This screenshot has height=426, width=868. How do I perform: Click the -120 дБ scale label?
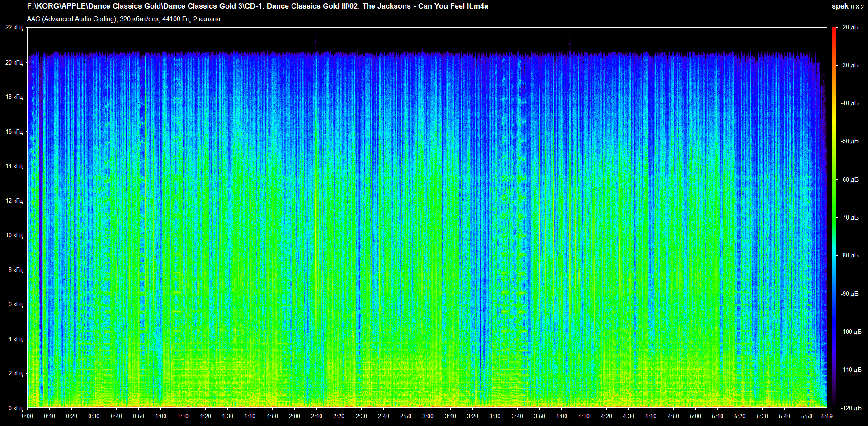851,408
